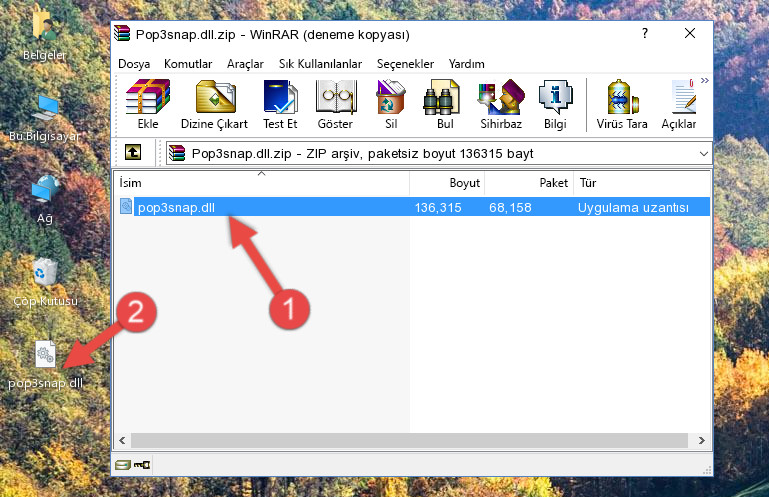Image resolution: width=769 pixels, height=497 pixels.
Task: Launch the Sihirbaz wizard
Action: pyautogui.click(x=501, y=105)
